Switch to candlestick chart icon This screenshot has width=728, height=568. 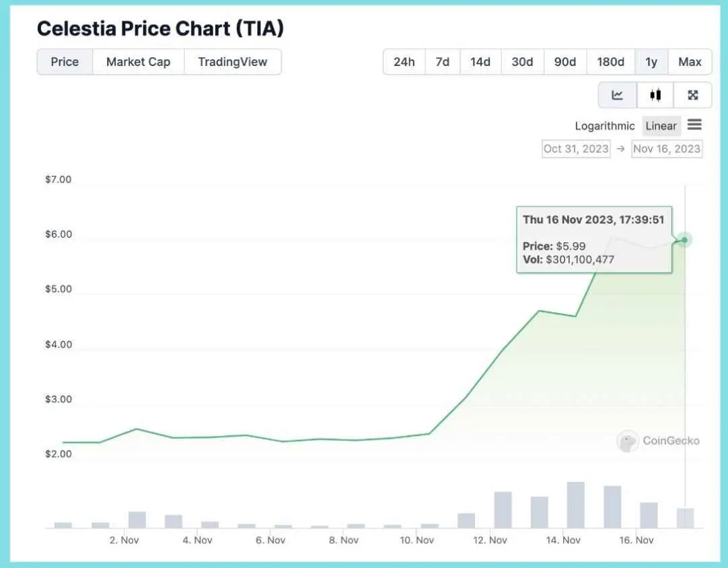point(655,95)
